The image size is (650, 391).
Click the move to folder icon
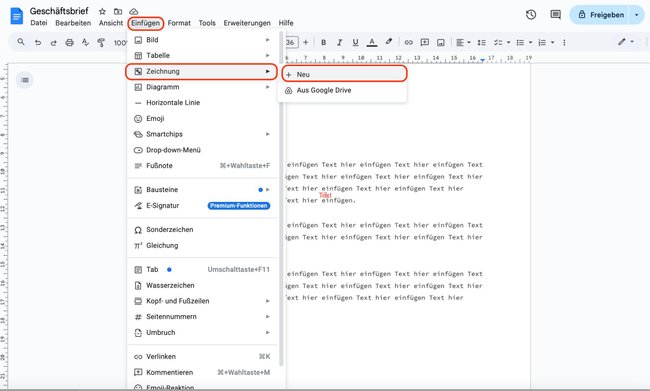click(x=118, y=12)
